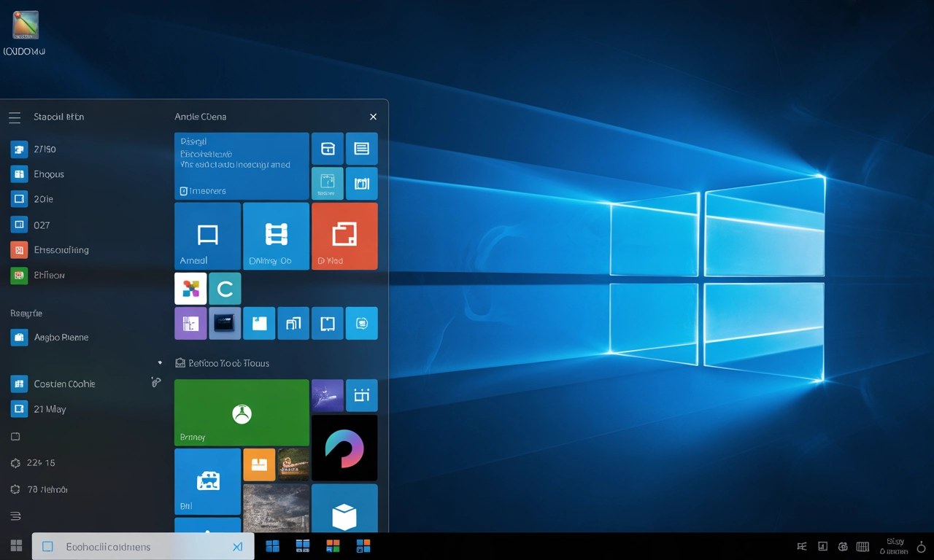This screenshot has width=934, height=560.
Task: Open the wide Imeerers live tile
Action: click(242, 166)
